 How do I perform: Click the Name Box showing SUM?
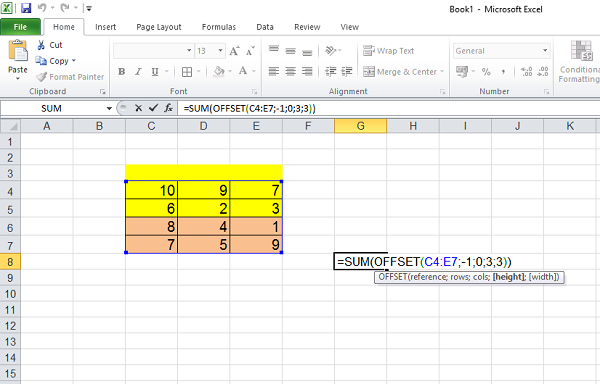click(x=52, y=109)
